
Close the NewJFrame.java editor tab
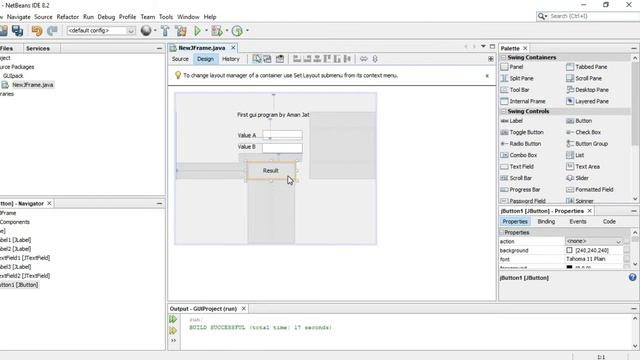233,48
